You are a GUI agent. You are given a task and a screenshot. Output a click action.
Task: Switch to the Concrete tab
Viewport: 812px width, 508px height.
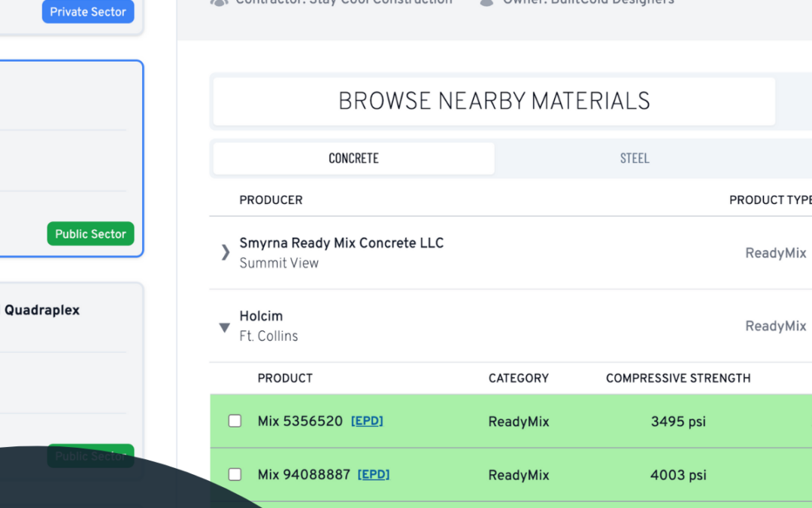[x=353, y=158]
